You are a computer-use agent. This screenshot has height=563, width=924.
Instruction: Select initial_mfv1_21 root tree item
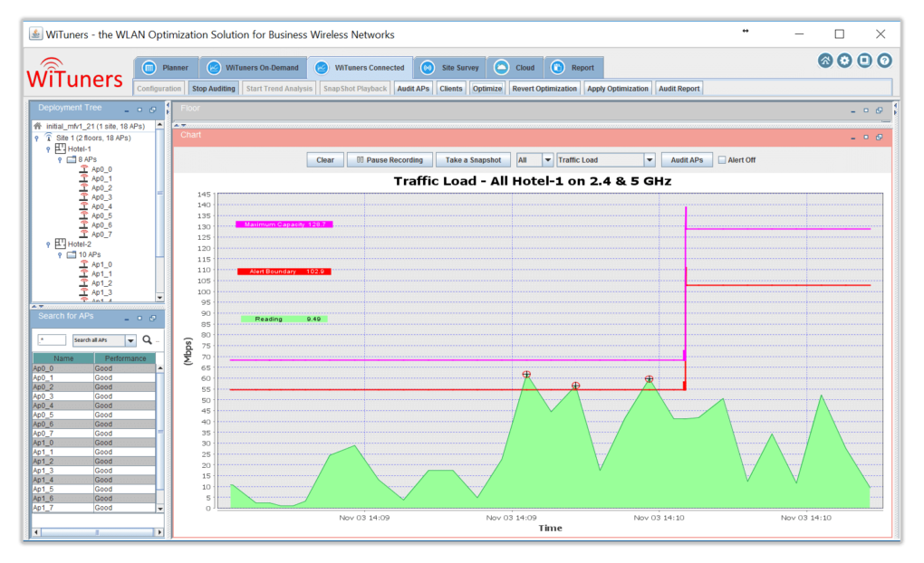95,126
